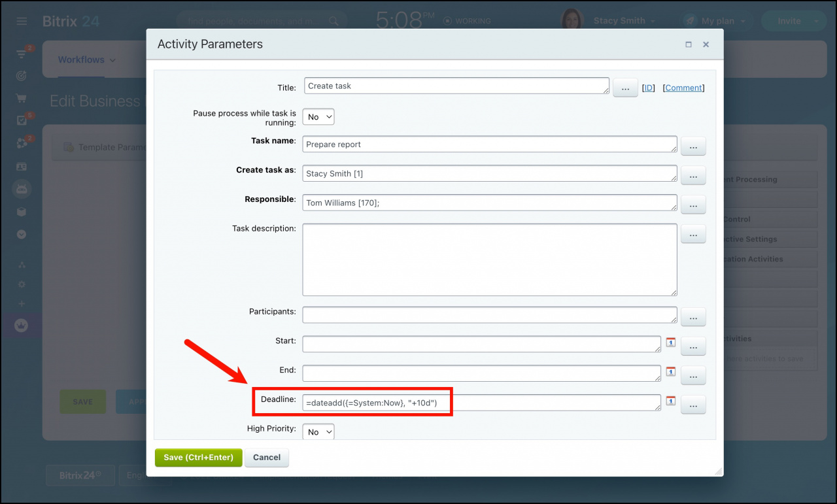Click the Deadline formula input field
The image size is (837, 504).
pos(482,403)
